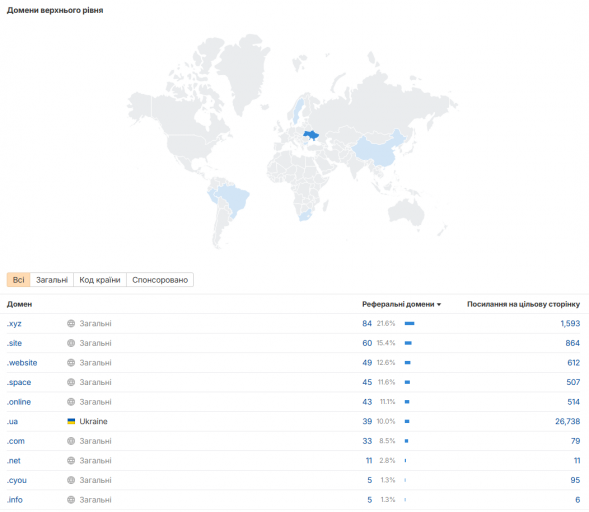Click Домени верхнього рівня heading
This screenshot has height=512, width=589.
55,10
